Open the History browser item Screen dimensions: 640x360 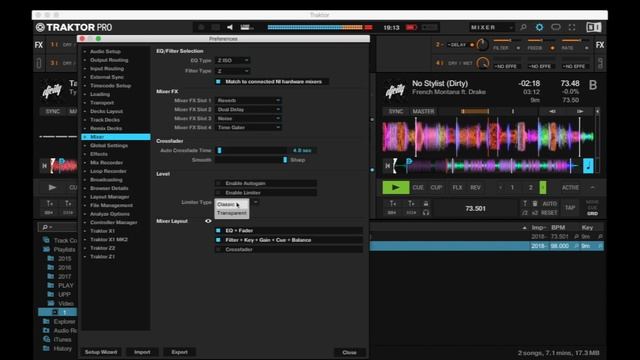click(58, 349)
